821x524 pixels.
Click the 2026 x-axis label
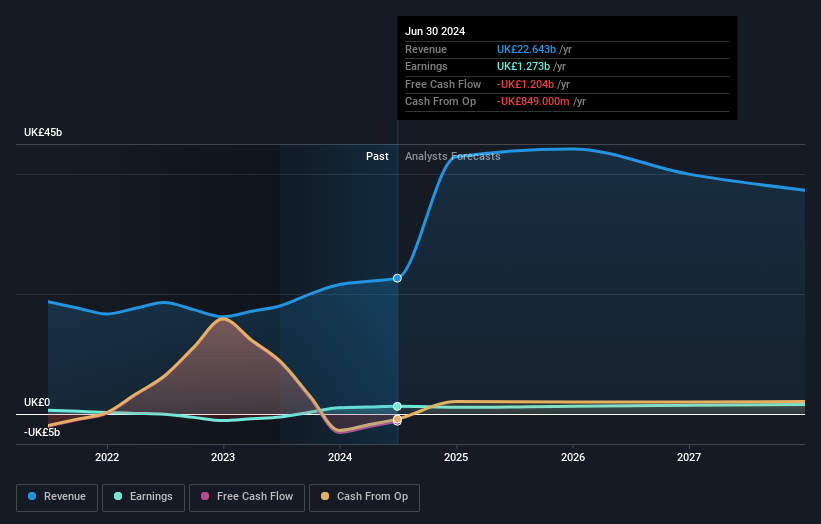coord(573,458)
